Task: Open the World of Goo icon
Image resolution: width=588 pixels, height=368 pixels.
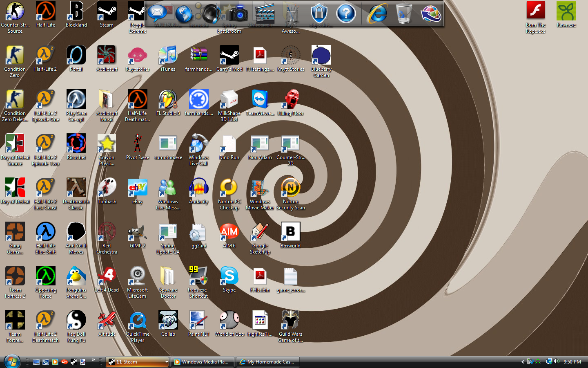Action: point(229,323)
